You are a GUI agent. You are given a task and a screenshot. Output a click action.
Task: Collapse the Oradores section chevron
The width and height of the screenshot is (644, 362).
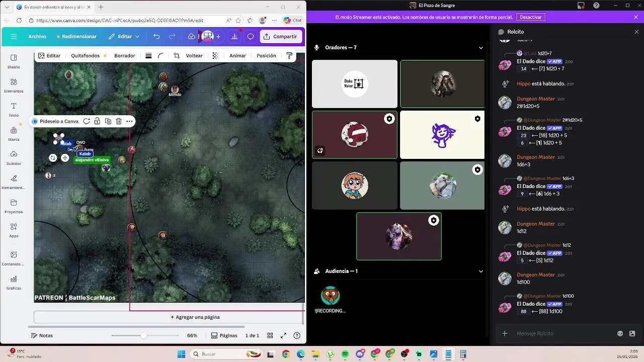(x=481, y=48)
